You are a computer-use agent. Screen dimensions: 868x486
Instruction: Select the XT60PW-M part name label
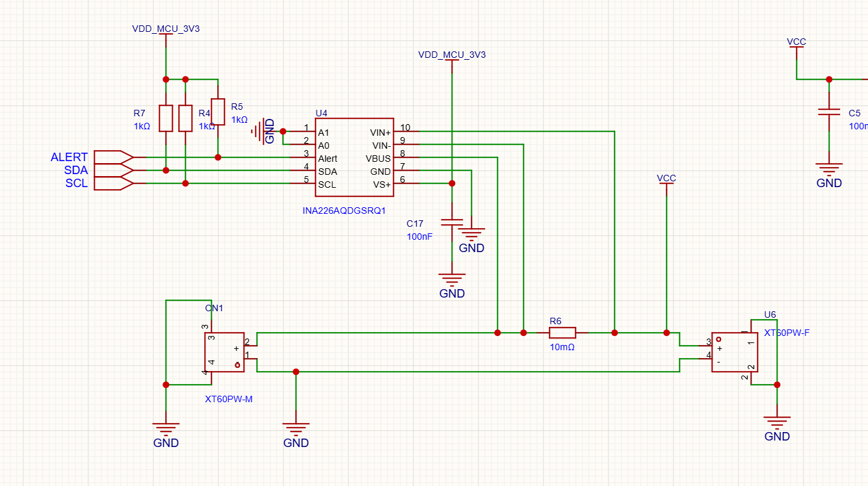pos(228,399)
